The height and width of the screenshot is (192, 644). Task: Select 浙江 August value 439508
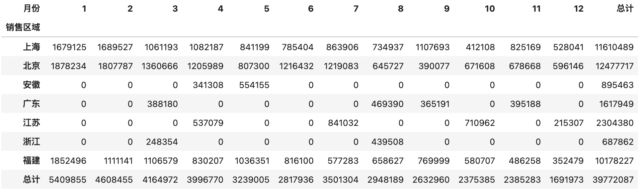pos(388,142)
